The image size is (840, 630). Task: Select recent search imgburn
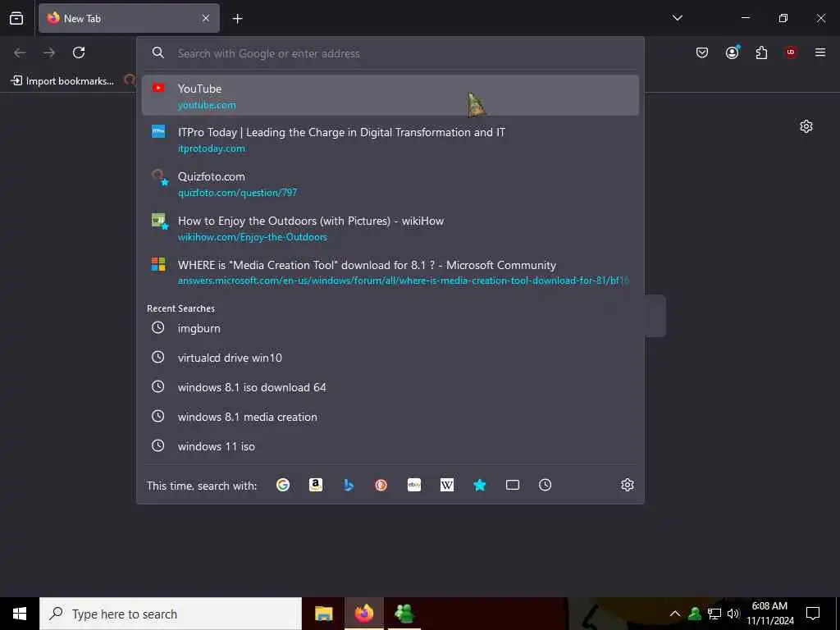pos(390,328)
